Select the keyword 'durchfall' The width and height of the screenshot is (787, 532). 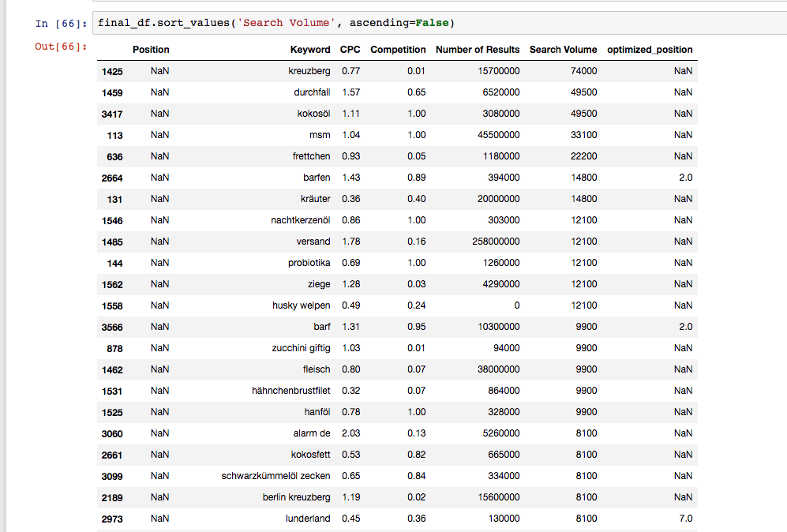[312, 92]
